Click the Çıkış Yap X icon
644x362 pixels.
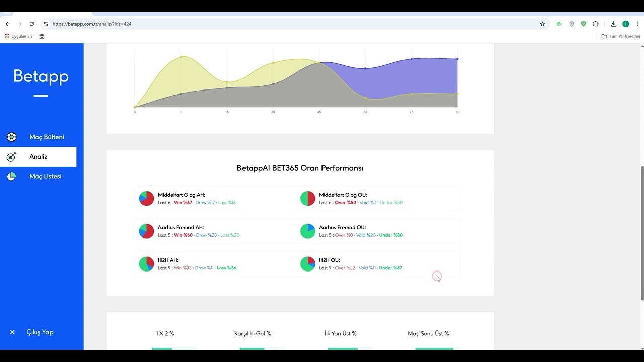(x=12, y=332)
